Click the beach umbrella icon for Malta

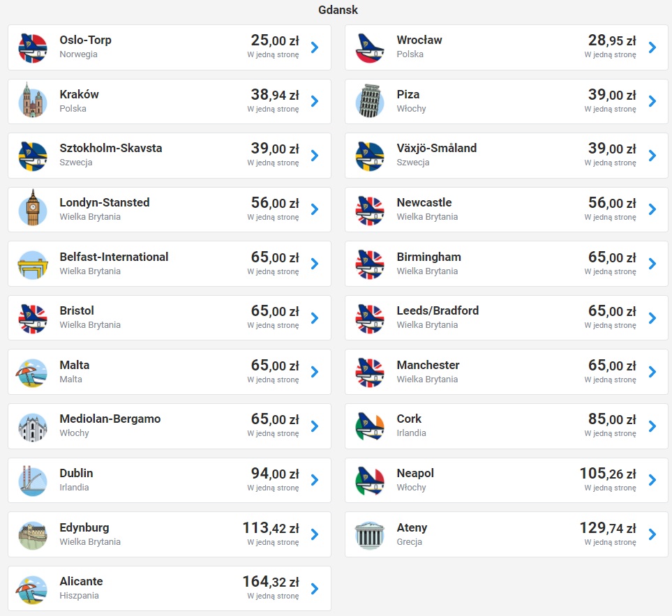33,372
